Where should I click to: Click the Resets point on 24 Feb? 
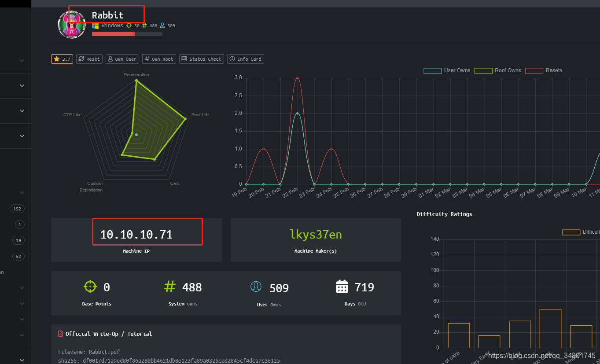[x=331, y=149]
